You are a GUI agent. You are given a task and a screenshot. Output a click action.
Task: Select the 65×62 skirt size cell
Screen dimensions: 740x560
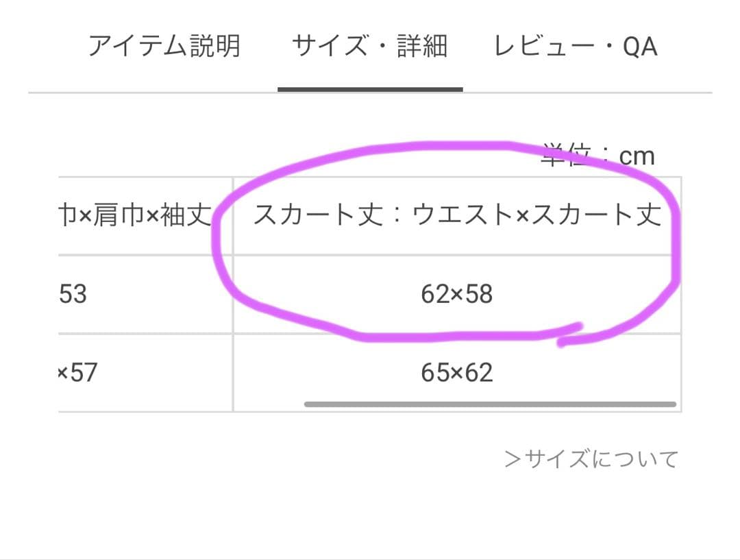coord(457,373)
